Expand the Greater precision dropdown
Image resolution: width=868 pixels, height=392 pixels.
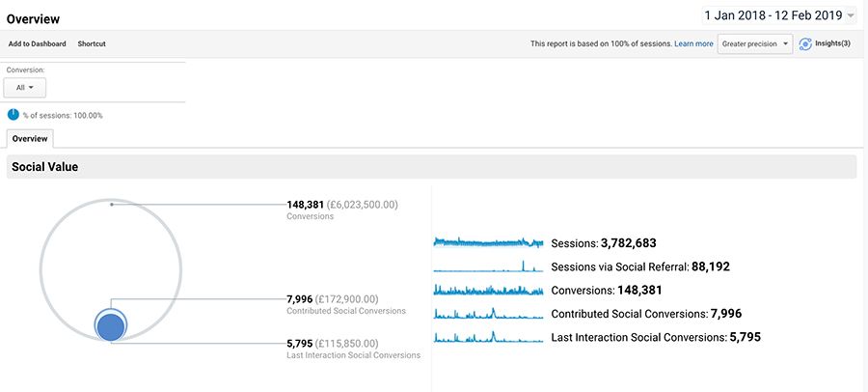[755, 43]
